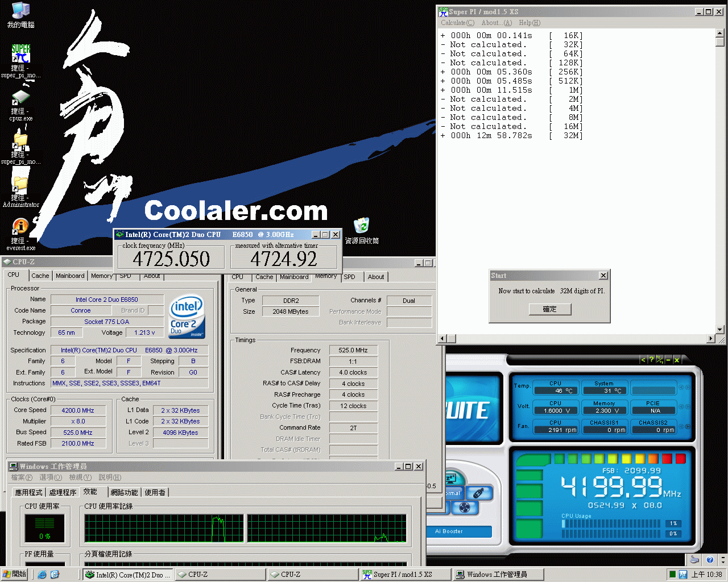Switch to 網路功能 tab in Task Manager
The width and height of the screenshot is (728, 582).
pos(124,492)
